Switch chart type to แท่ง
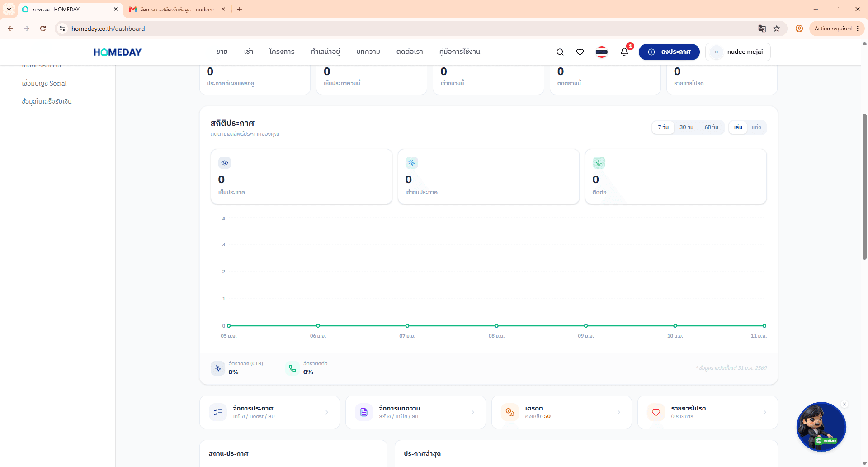Screen dimensions: 868x467 coord(756,127)
